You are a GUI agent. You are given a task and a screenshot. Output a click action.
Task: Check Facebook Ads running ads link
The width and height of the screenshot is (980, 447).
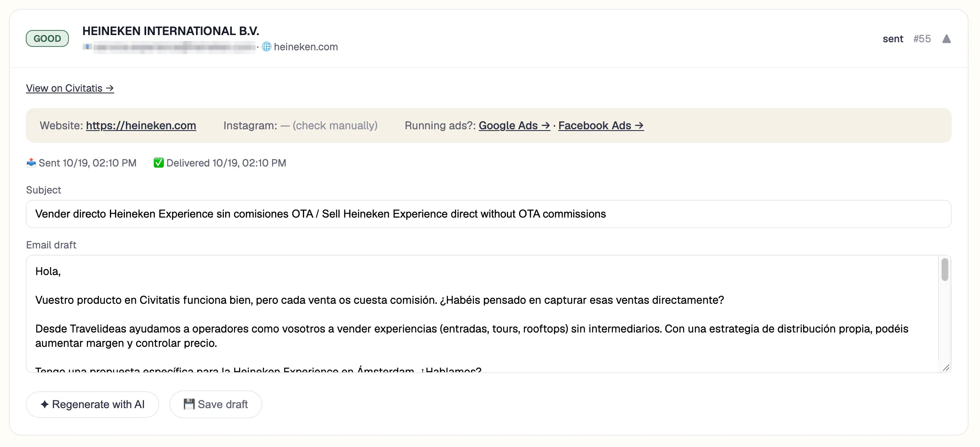click(x=601, y=125)
